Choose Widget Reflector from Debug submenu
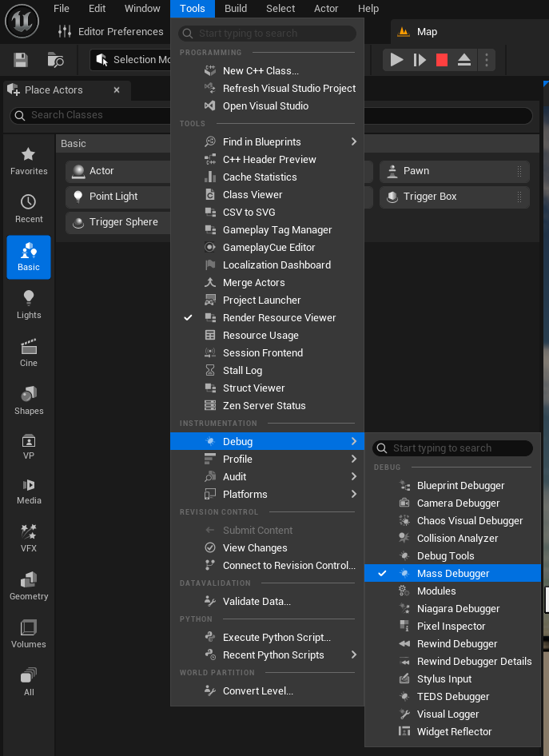 point(454,732)
